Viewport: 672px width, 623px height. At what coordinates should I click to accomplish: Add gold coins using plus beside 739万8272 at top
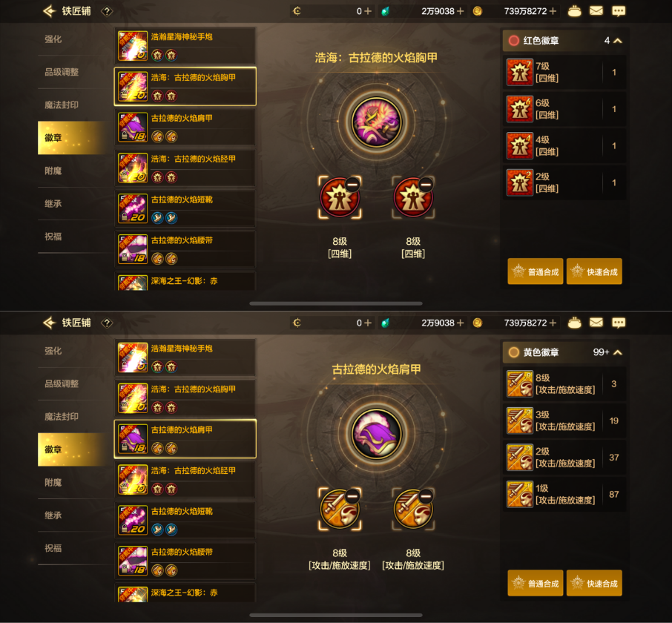[x=553, y=11]
